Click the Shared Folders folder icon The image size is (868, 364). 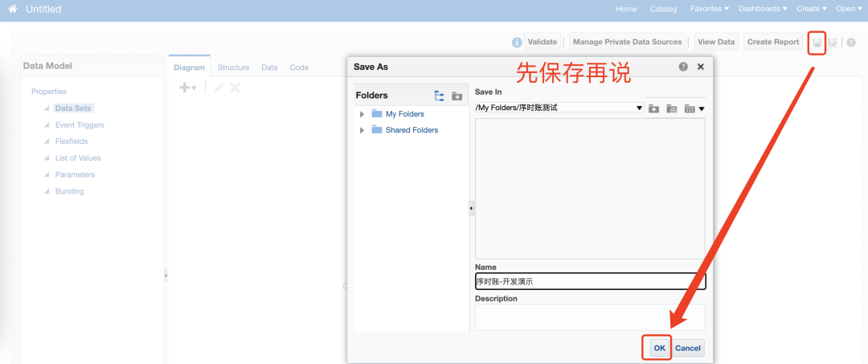click(377, 130)
